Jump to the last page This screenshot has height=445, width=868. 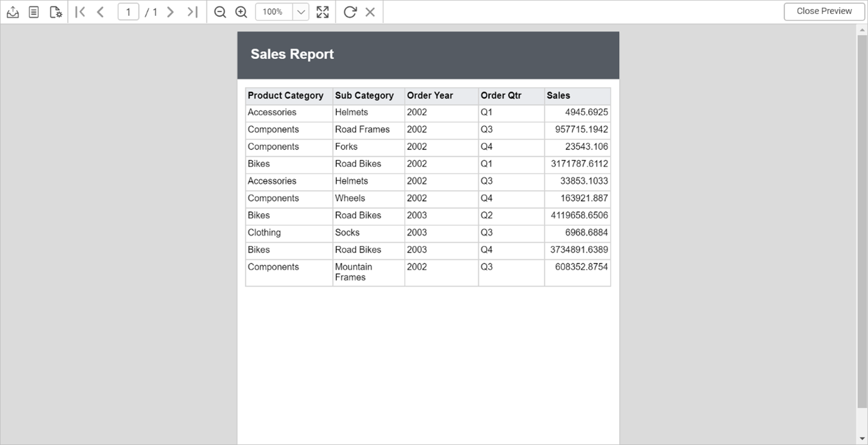[192, 12]
